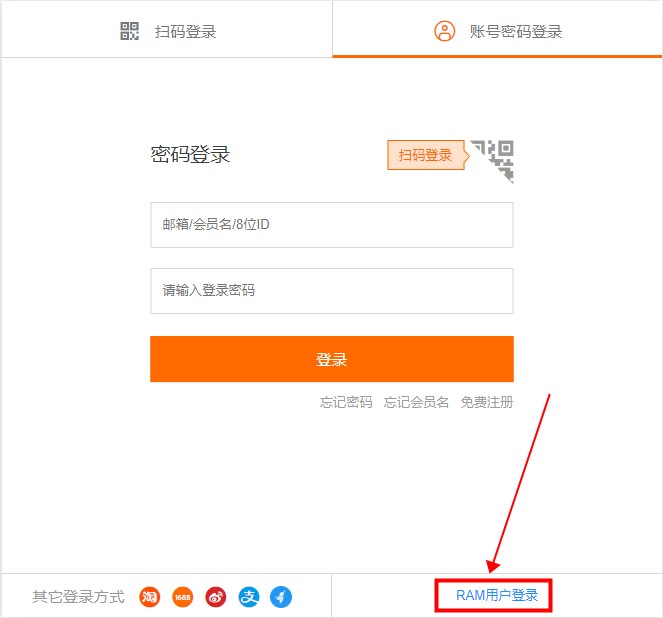Focus the 邮箱/会员名/8位ID input field
This screenshot has width=663, height=618.
(331, 225)
